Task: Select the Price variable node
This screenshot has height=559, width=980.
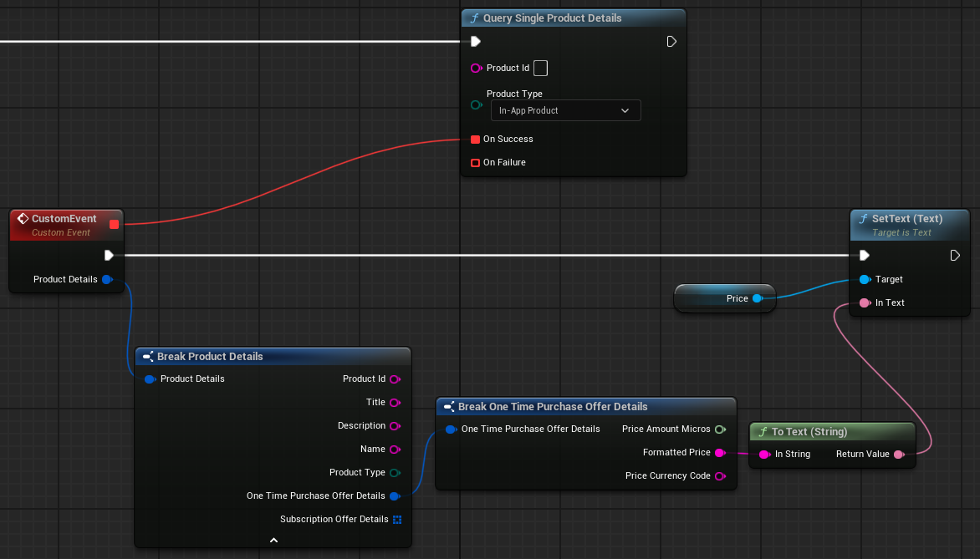Action: (724, 298)
